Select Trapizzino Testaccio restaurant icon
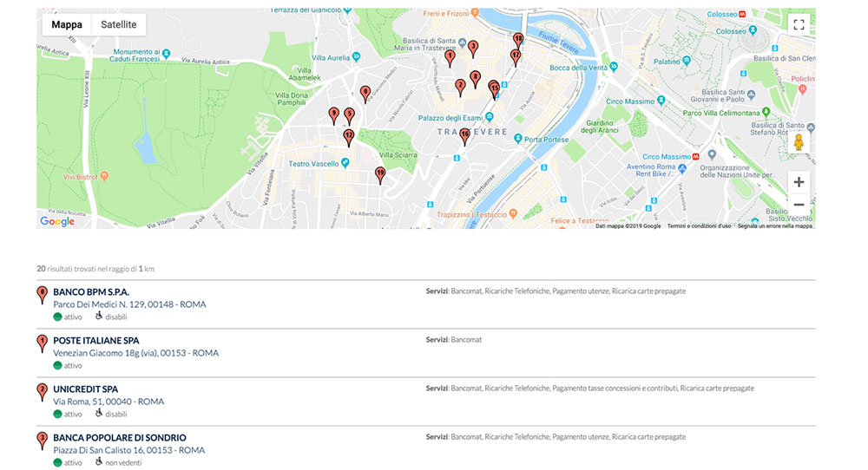Viewport: 868px width, 470px height. click(x=513, y=212)
